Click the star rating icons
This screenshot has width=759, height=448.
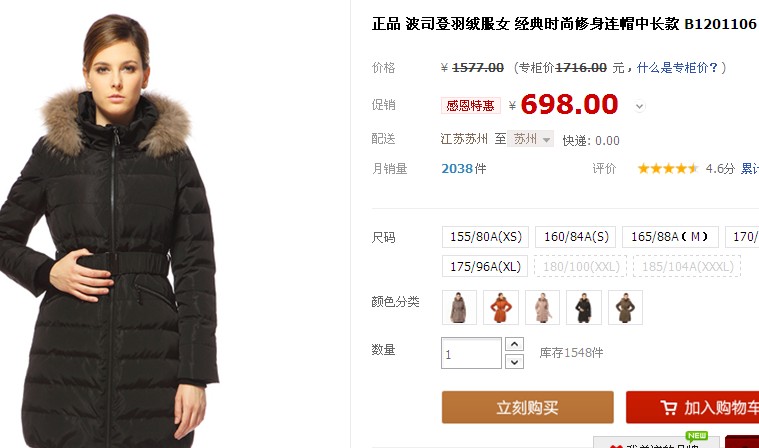[668, 168]
